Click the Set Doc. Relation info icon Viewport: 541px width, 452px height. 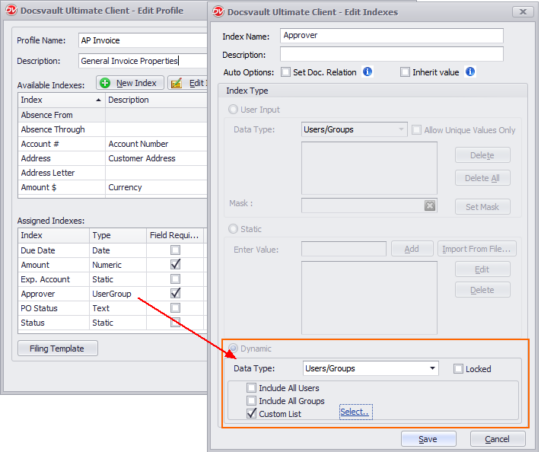click(x=367, y=72)
